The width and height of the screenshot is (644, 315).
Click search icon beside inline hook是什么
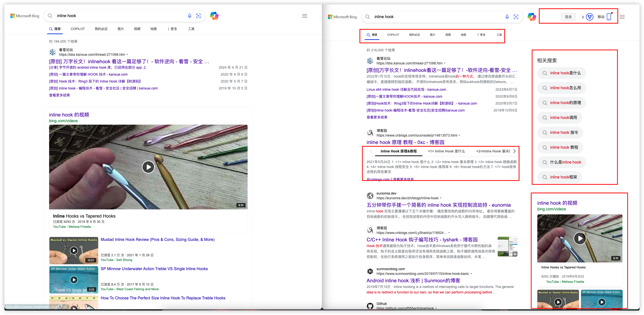(545, 73)
